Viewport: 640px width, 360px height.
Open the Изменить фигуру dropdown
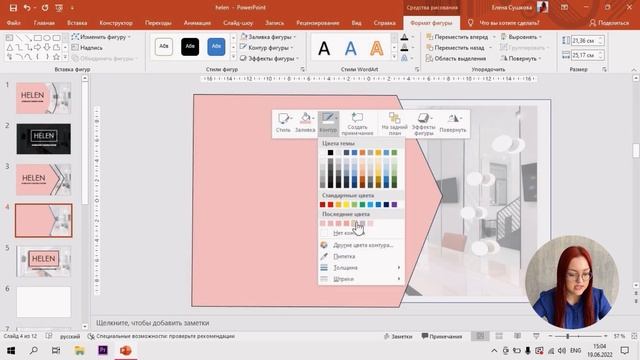click(101, 37)
